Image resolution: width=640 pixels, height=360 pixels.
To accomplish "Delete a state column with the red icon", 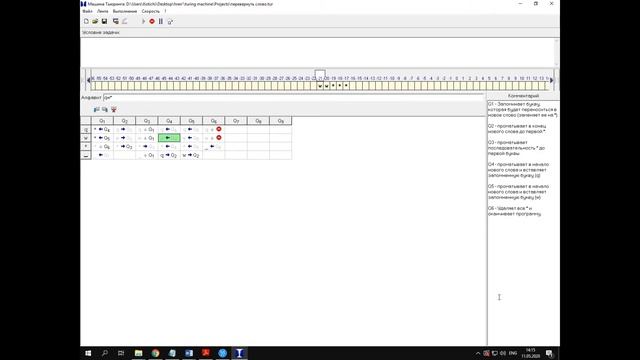I will click(x=114, y=109).
